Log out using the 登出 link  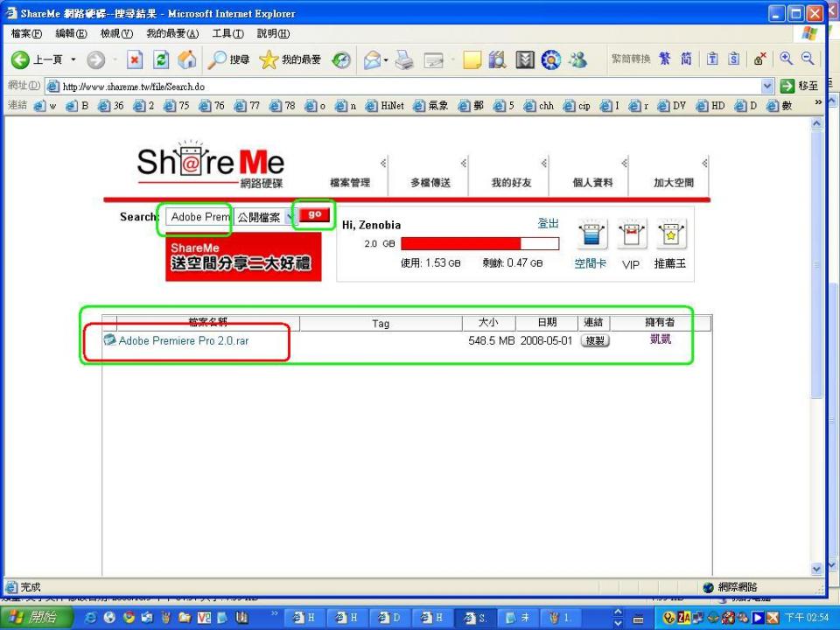[x=548, y=223]
